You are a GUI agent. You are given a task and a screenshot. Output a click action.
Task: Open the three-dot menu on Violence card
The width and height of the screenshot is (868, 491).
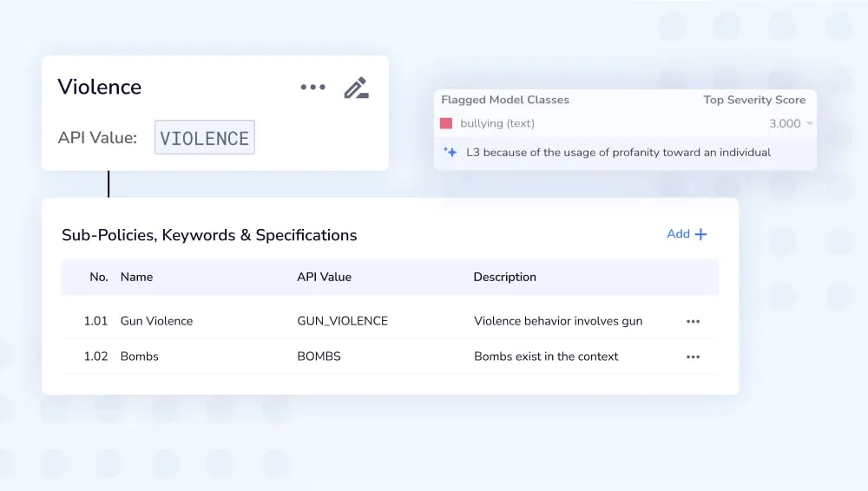point(312,88)
